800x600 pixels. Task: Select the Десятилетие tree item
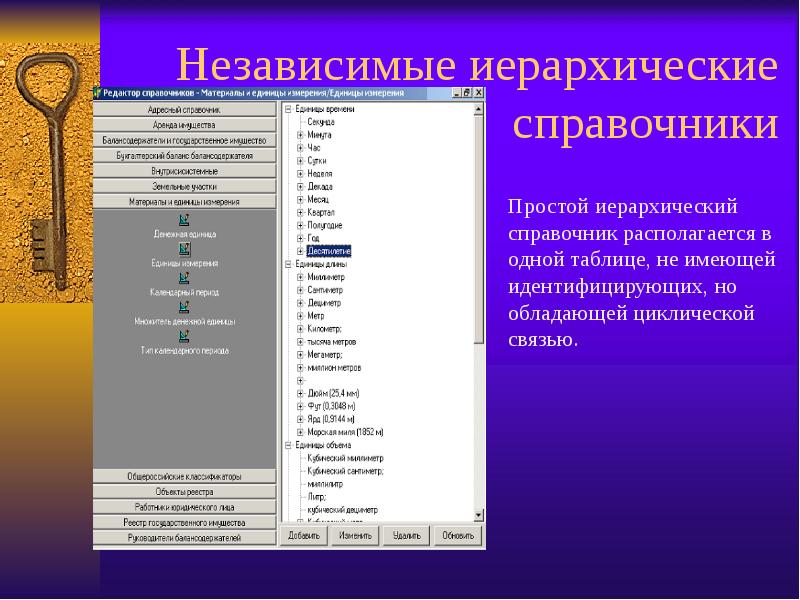[330, 251]
